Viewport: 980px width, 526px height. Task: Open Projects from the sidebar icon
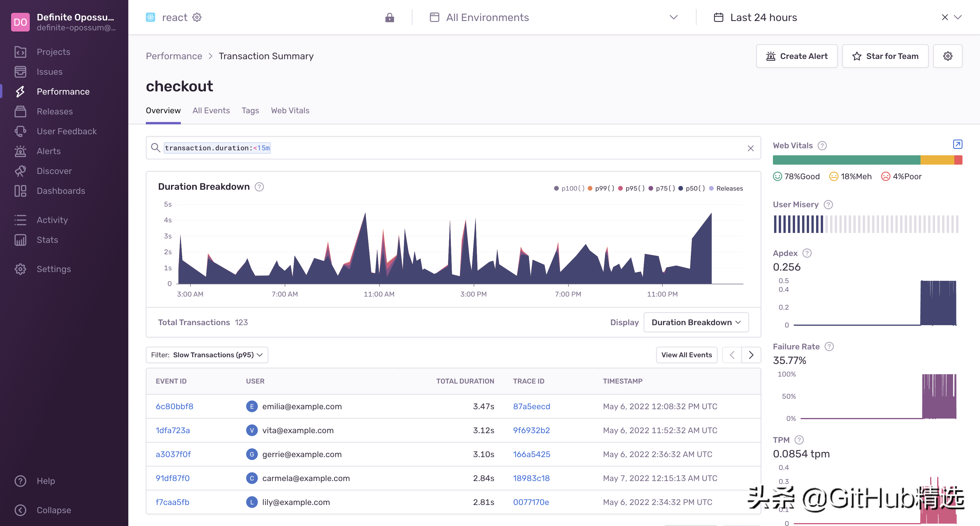tap(20, 52)
